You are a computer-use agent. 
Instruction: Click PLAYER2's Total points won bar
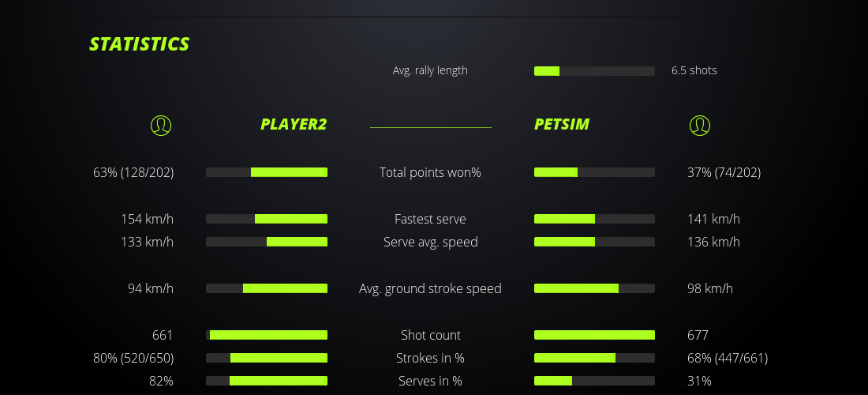pyautogui.click(x=267, y=172)
